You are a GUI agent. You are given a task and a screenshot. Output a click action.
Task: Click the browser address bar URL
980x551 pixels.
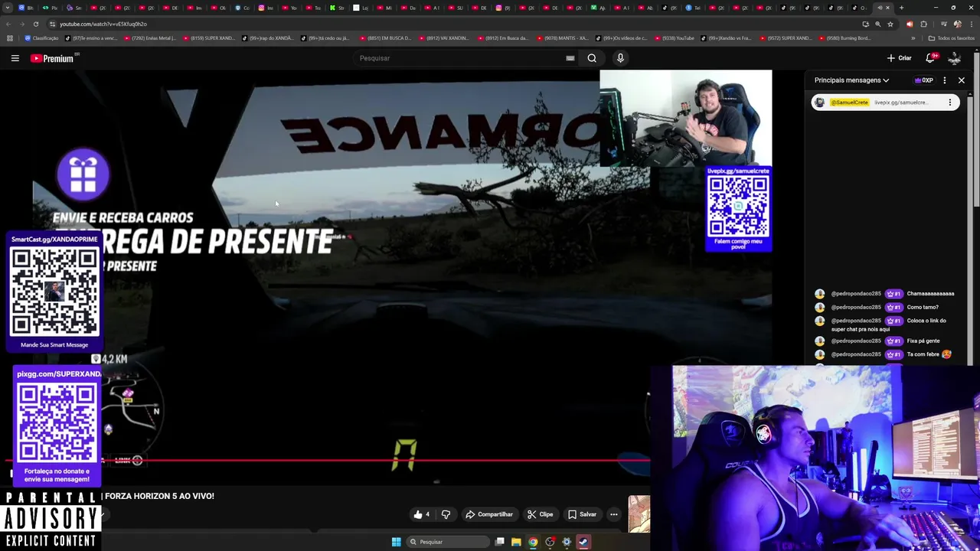tap(103, 24)
